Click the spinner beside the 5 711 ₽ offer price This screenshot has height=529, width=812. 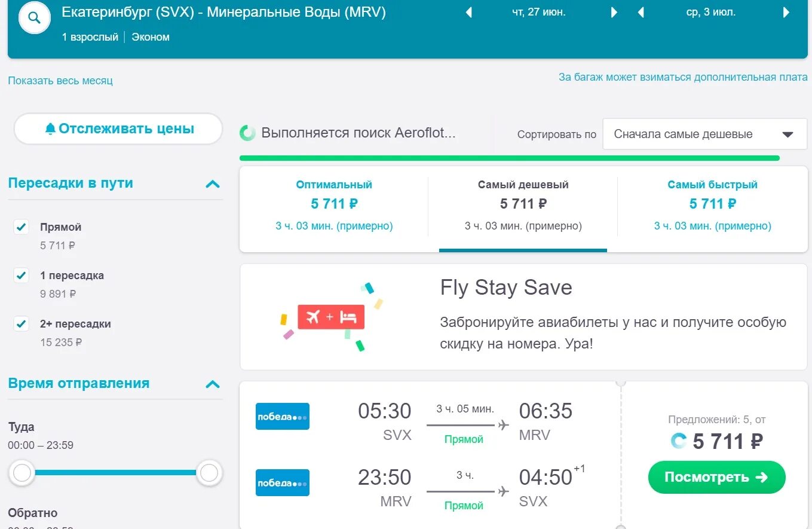tap(679, 441)
